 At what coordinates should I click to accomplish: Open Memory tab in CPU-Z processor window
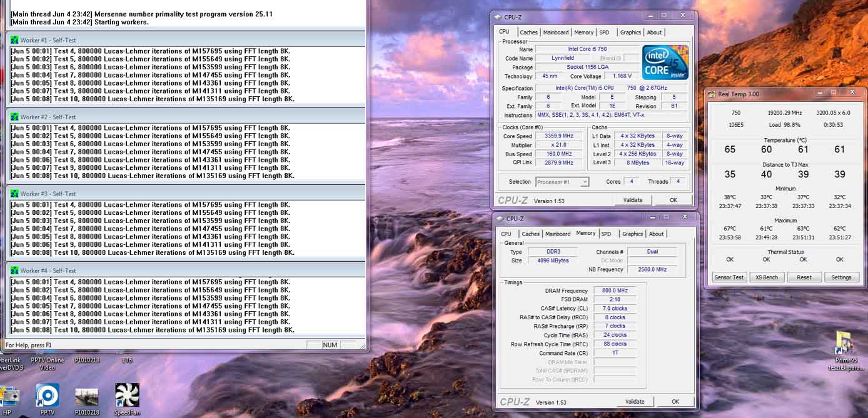click(x=583, y=32)
